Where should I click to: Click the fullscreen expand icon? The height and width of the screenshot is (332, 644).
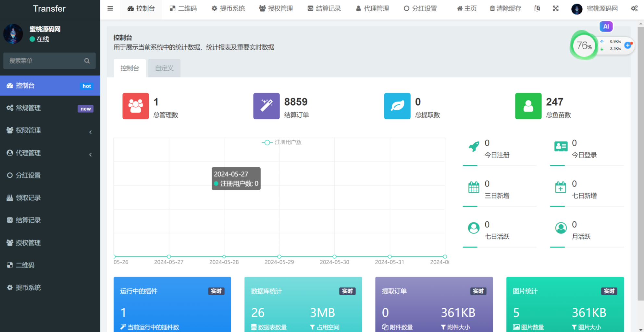[556, 8]
